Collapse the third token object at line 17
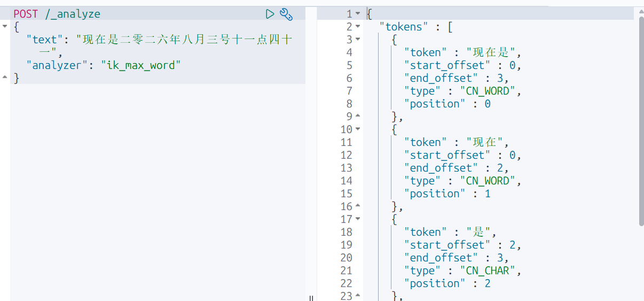The width and height of the screenshot is (644, 301). (x=358, y=219)
